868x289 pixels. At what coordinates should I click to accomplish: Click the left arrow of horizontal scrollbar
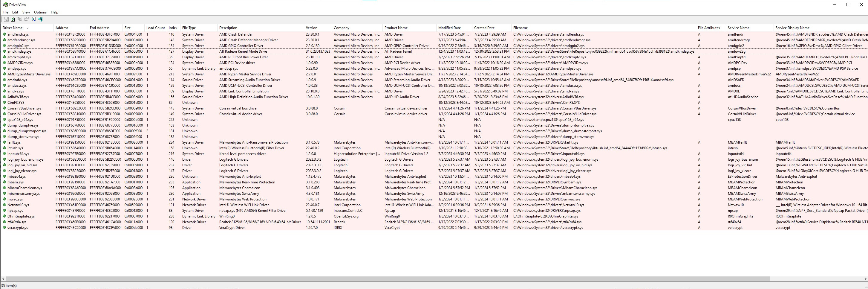pos(3,279)
